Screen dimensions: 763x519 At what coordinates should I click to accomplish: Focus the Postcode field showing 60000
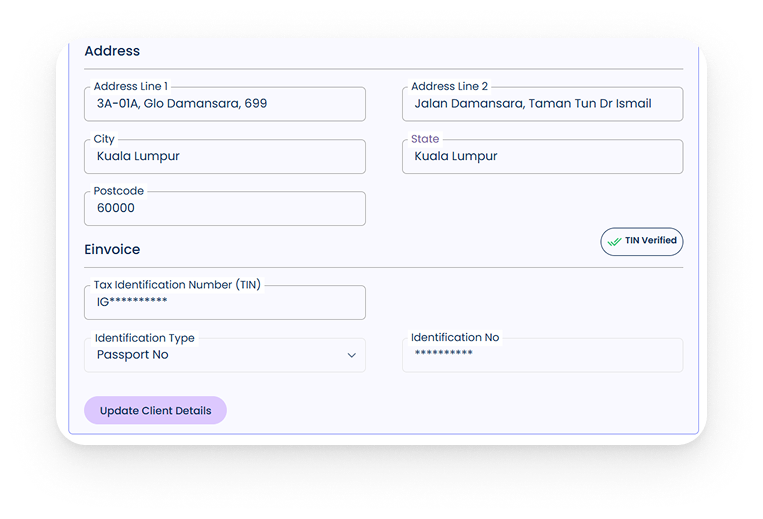pyautogui.click(x=225, y=209)
